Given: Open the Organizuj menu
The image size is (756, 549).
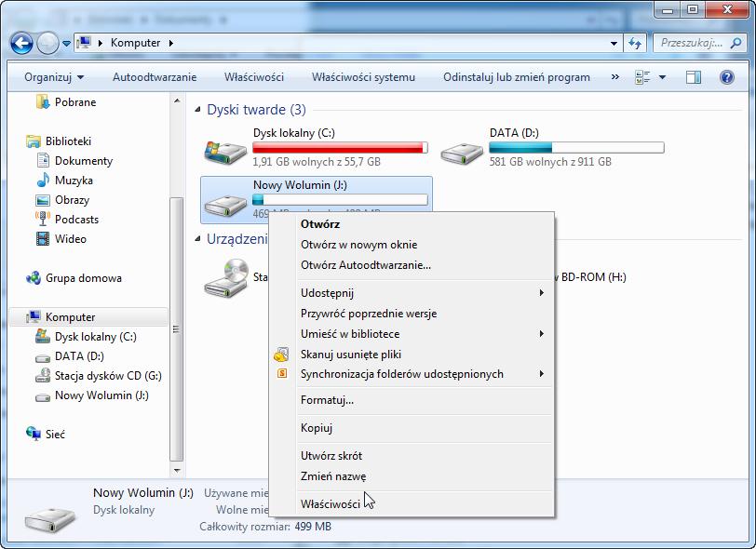Looking at the screenshot, I should (54, 77).
